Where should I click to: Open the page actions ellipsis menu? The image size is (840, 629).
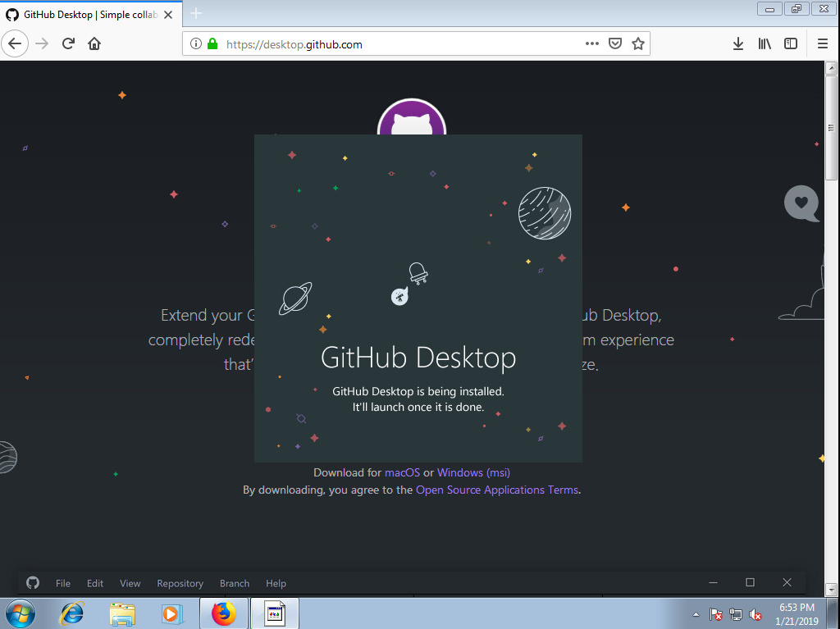click(591, 44)
